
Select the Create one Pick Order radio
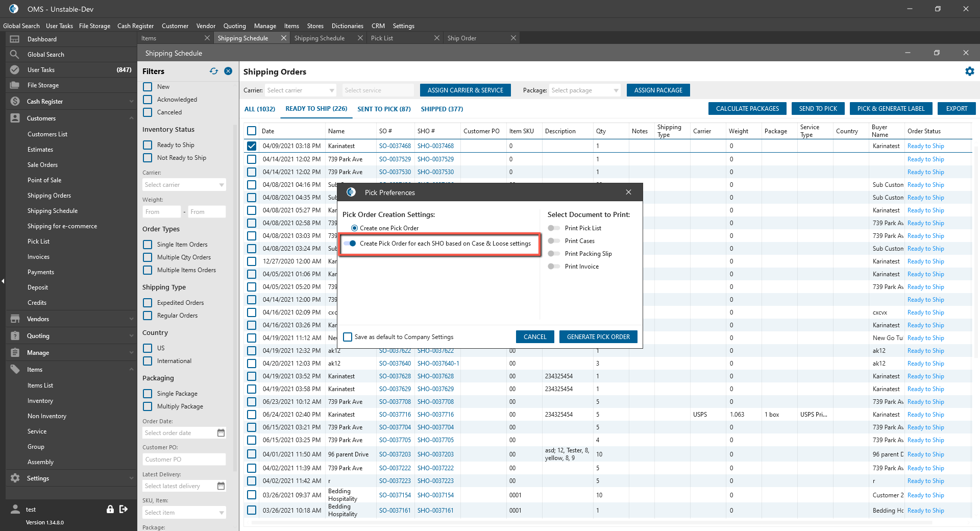point(354,228)
